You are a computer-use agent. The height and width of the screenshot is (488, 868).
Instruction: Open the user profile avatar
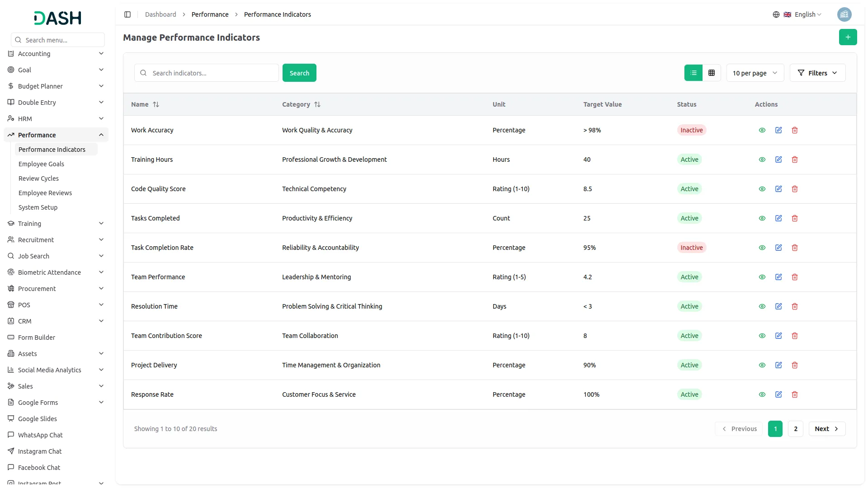click(x=844, y=14)
